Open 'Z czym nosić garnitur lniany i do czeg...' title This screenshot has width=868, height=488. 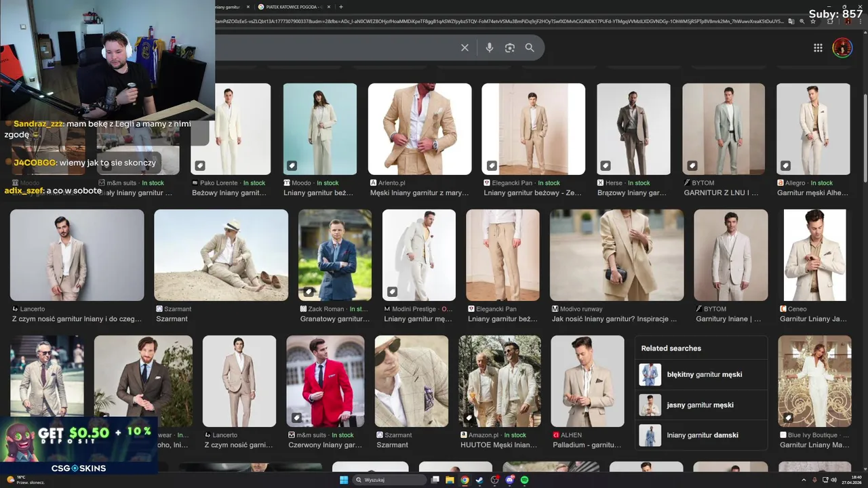(77, 319)
